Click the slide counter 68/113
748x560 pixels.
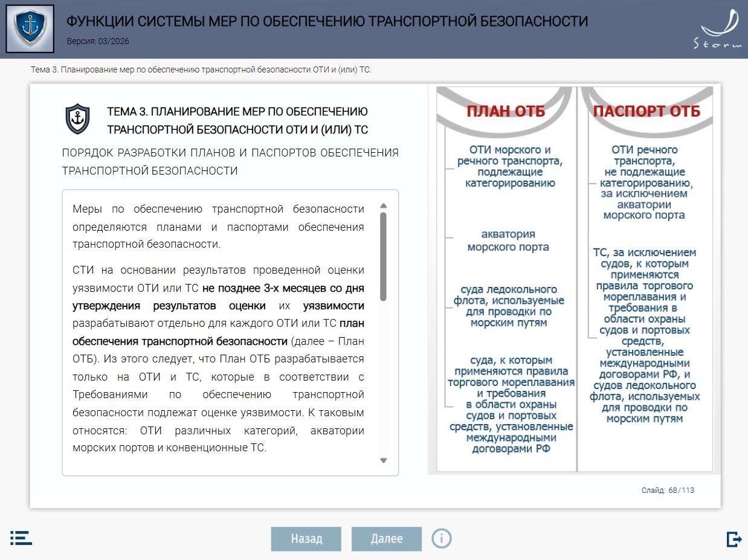pos(668,491)
